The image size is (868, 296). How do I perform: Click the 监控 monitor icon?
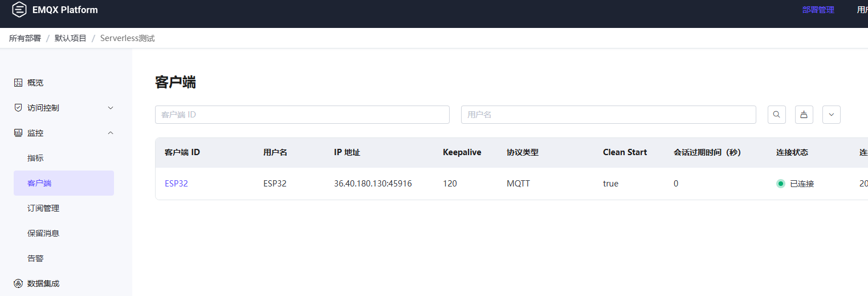[18, 133]
